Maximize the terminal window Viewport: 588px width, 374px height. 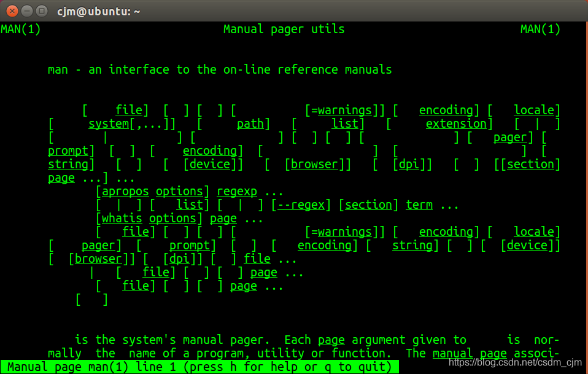42,11
